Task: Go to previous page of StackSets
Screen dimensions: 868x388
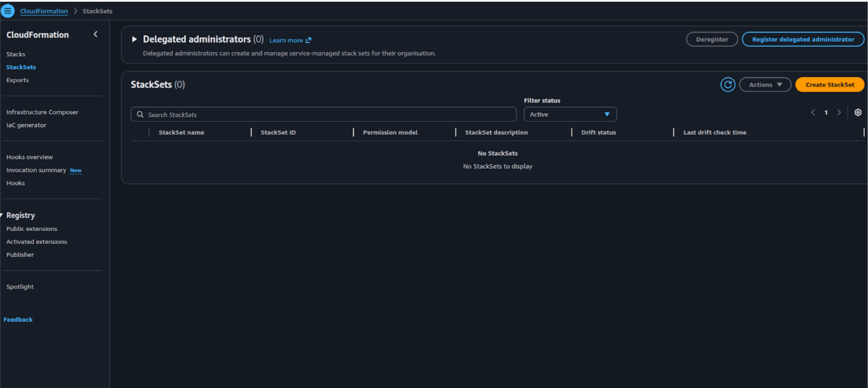Action: pyautogui.click(x=813, y=113)
